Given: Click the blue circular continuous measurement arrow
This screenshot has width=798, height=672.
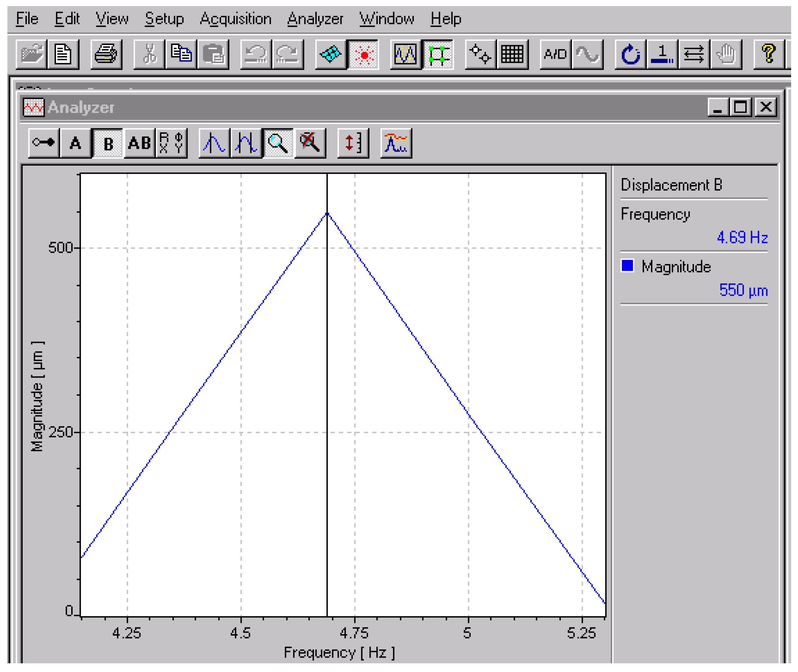Looking at the screenshot, I should click(x=630, y=54).
